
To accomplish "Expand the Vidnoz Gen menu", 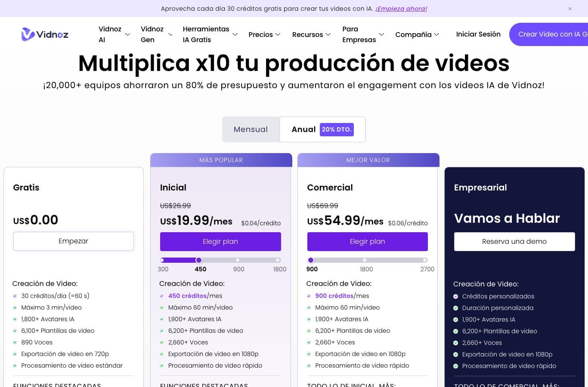I will coord(156,34).
